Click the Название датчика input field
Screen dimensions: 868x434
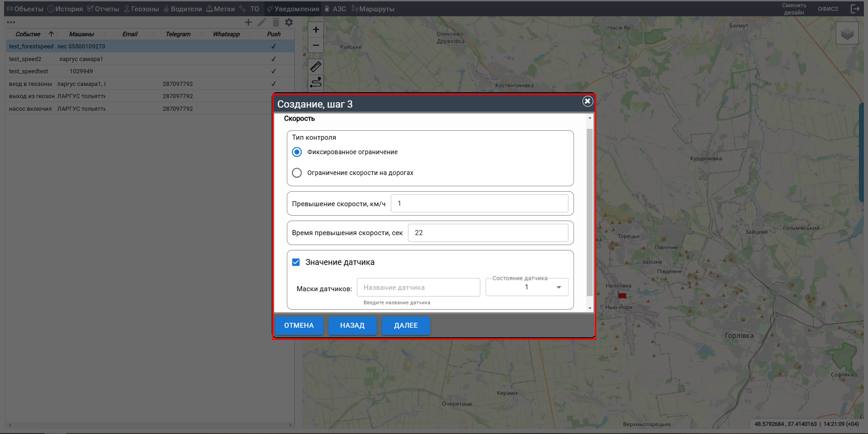coord(418,288)
